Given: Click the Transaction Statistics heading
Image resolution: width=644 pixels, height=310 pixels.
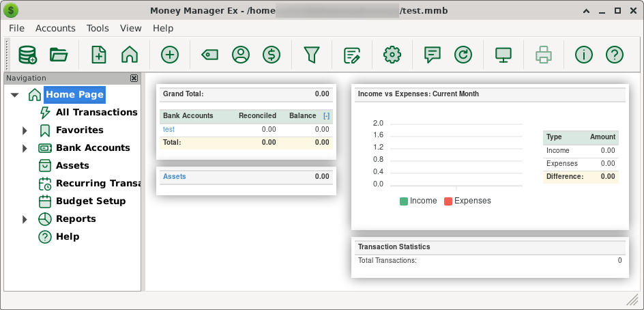Looking at the screenshot, I should 394,247.
